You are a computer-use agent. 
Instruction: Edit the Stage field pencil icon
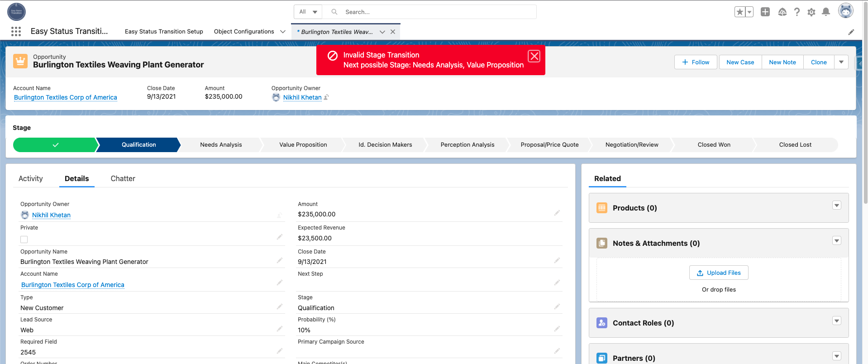point(557,307)
